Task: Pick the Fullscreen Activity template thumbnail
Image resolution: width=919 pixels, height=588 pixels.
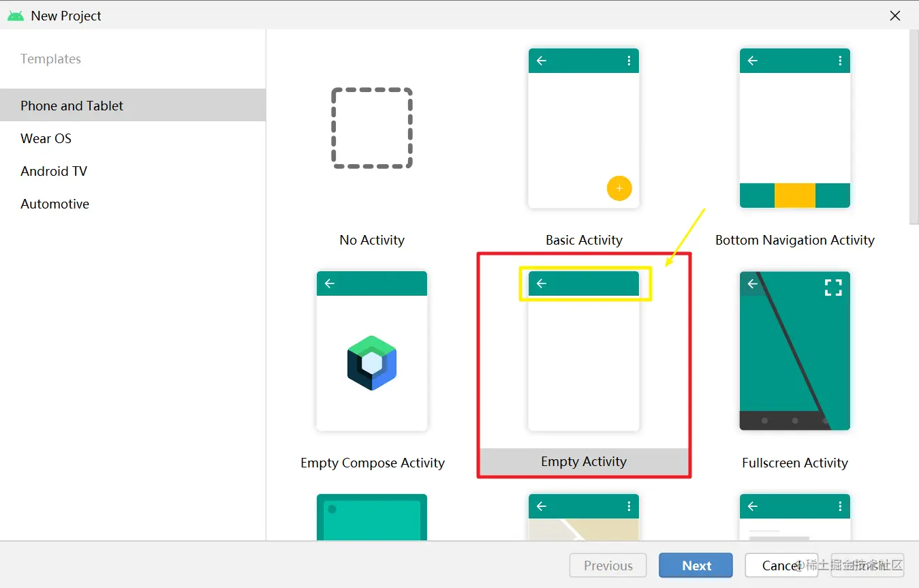Action: tap(795, 351)
